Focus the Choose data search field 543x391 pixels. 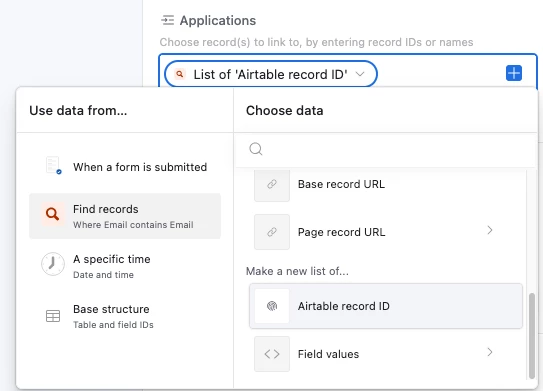click(386, 149)
